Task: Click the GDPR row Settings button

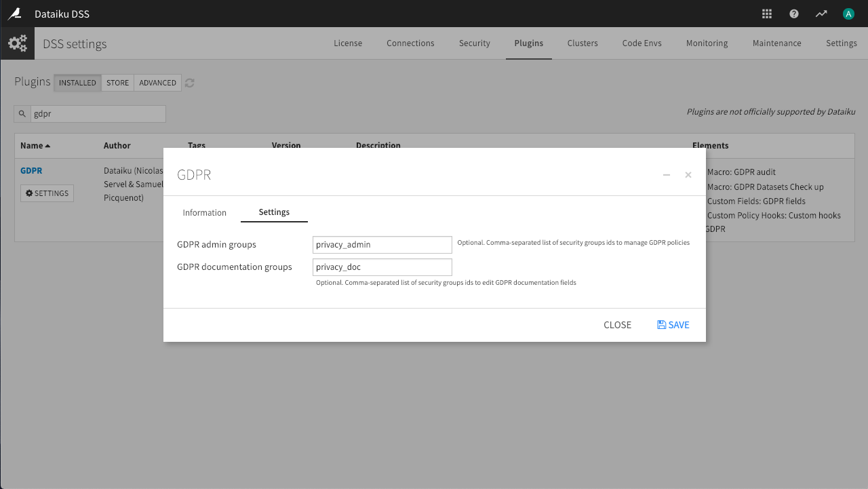Action: tap(47, 193)
